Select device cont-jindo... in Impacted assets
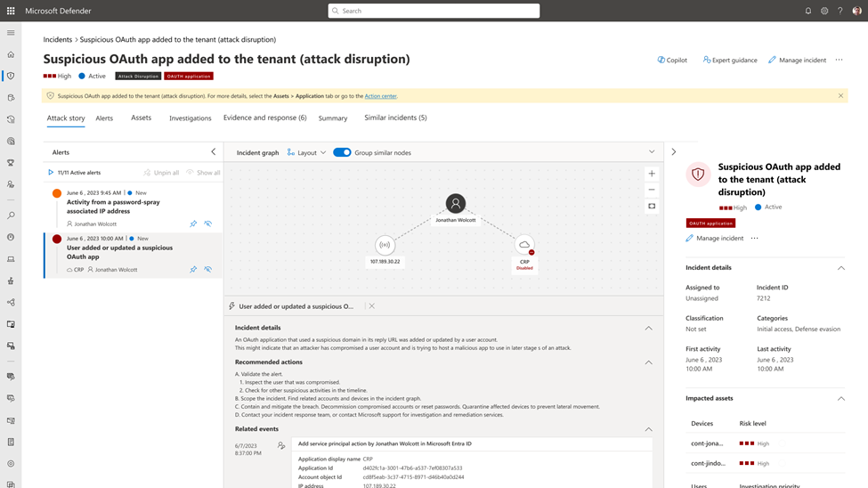This screenshot has height=488, width=868. tap(708, 463)
